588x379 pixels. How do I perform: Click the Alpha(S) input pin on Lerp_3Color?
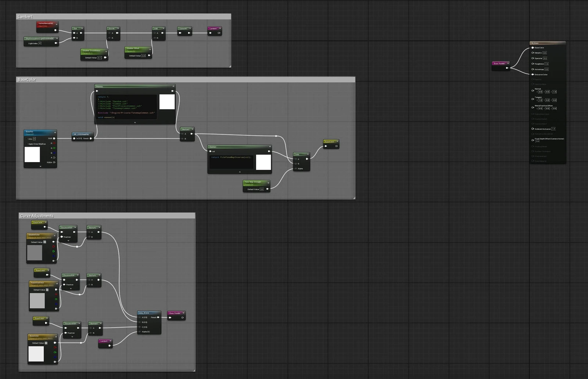point(140,332)
